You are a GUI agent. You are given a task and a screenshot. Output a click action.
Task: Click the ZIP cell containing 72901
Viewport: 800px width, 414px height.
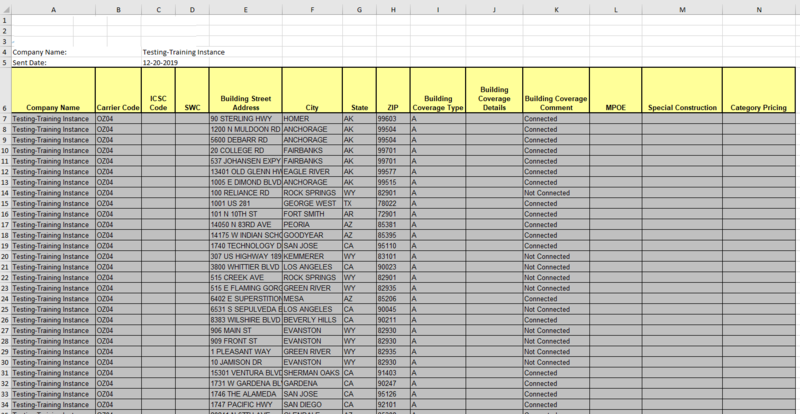pyautogui.click(x=393, y=215)
